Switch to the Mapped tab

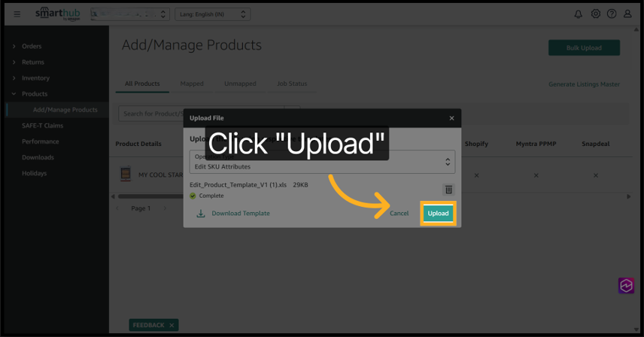point(192,83)
